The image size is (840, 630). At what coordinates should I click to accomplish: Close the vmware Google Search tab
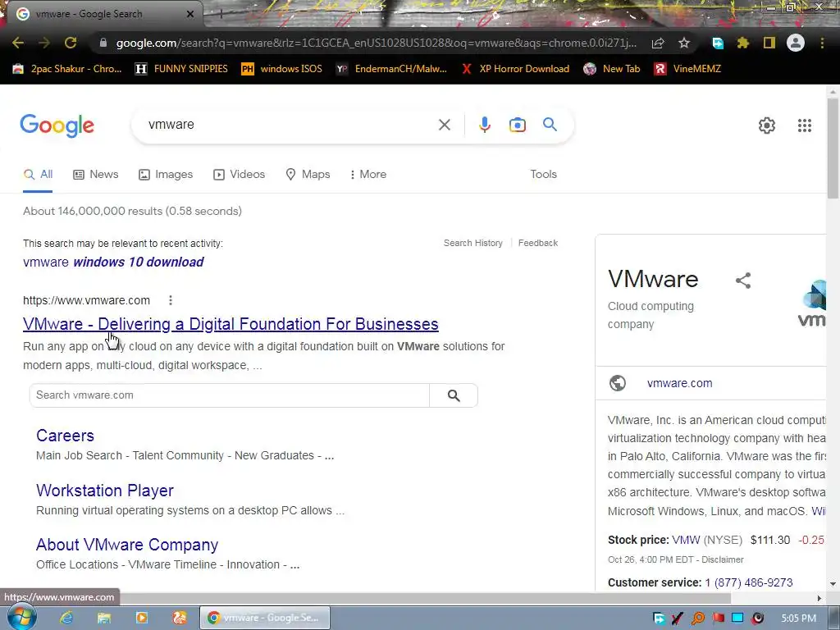coord(190,15)
